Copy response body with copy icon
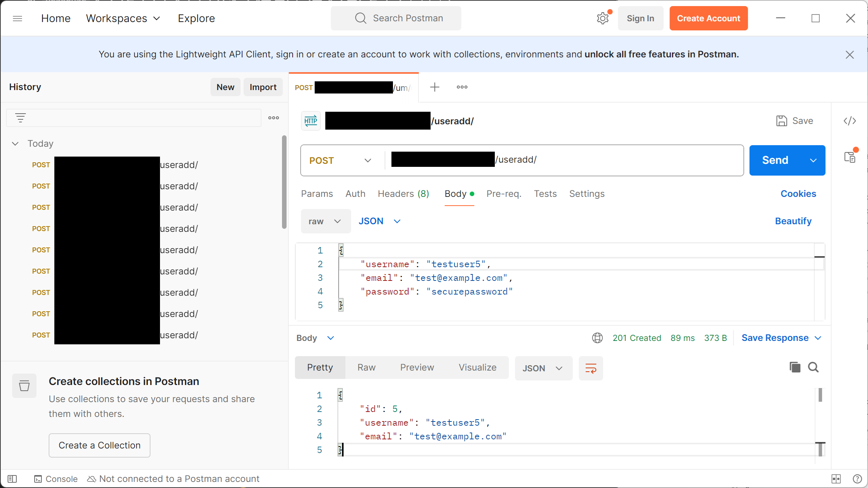The height and width of the screenshot is (488, 868). (x=795, y=367)
